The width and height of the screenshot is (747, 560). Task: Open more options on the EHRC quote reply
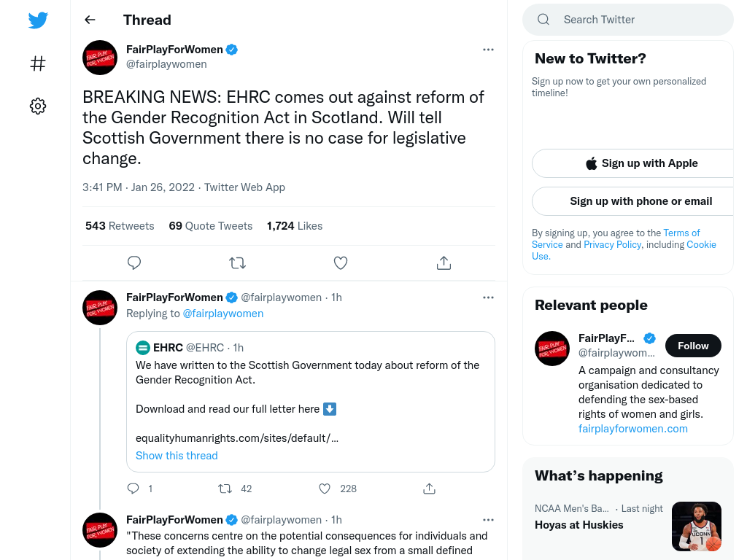click(x=488, y=297)
